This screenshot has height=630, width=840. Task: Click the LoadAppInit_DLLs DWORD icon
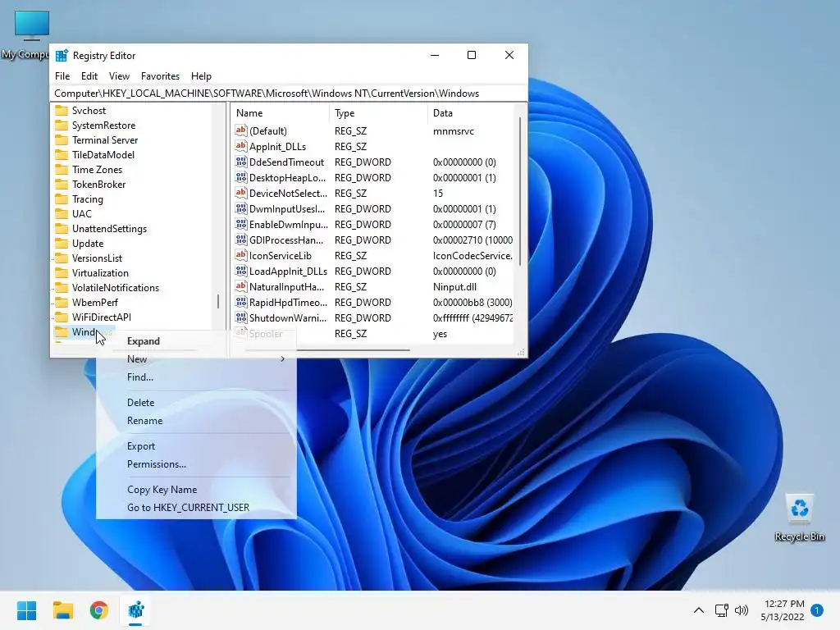241,271
